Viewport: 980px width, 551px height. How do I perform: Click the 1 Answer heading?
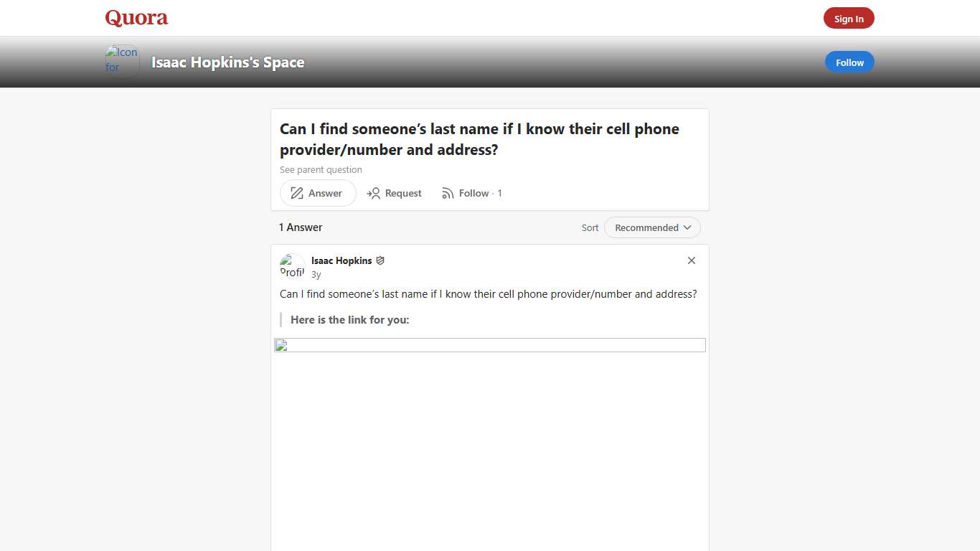point(301,227)
